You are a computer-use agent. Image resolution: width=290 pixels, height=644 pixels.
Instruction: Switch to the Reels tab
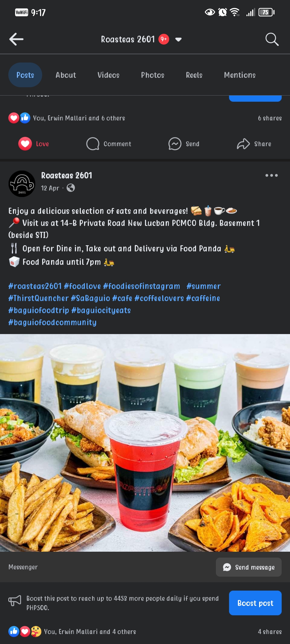(x=194, y=75)
